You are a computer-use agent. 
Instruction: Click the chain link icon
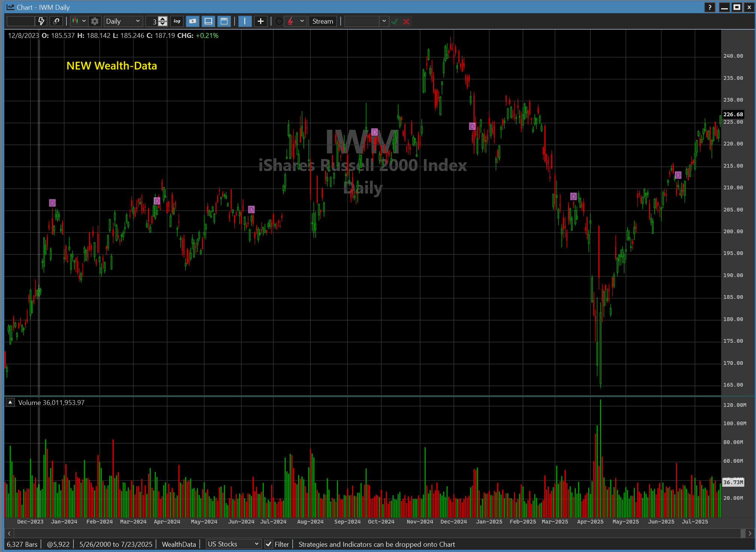pyautogui.click(x=56, y=21)
